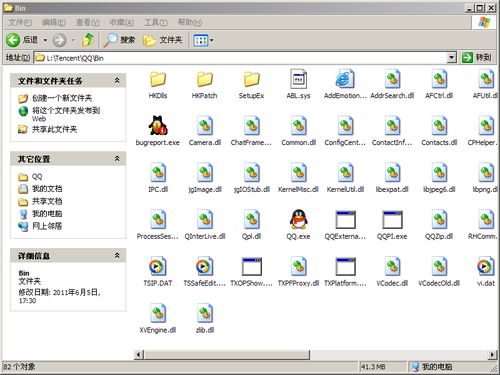Click the Forward arrow toolbar button
Image resolution: width=500 pixels, height=375 pixels.
click(60, 41)
